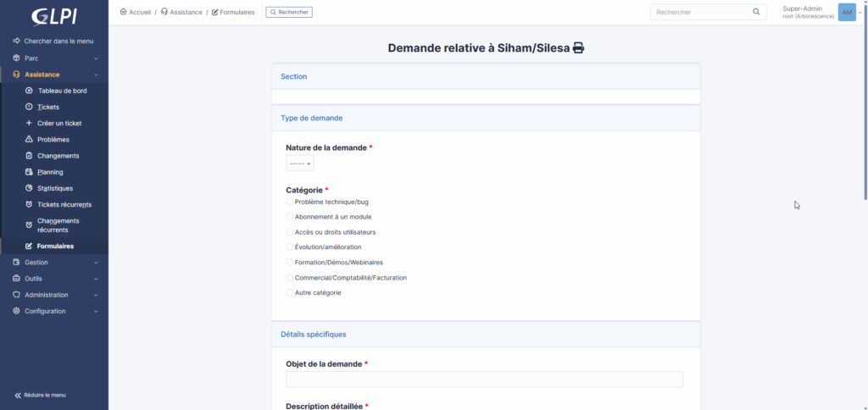Click the Problèmes warning triangle icon

point(30,139)
